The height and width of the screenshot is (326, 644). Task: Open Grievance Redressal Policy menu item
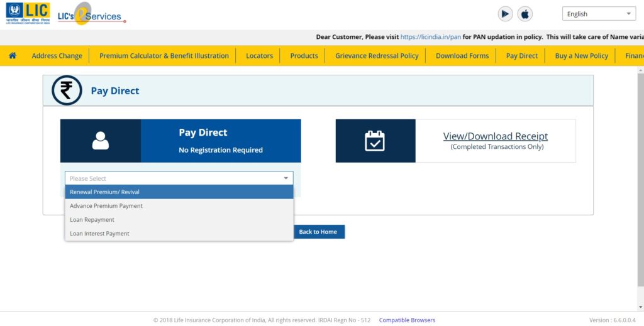point(377,56)
